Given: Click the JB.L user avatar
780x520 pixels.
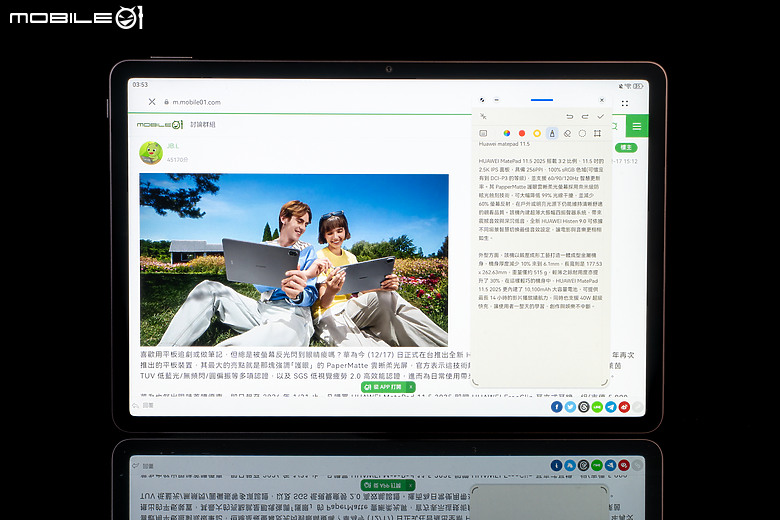Looking at the screenshot, I should click(151, 153).
